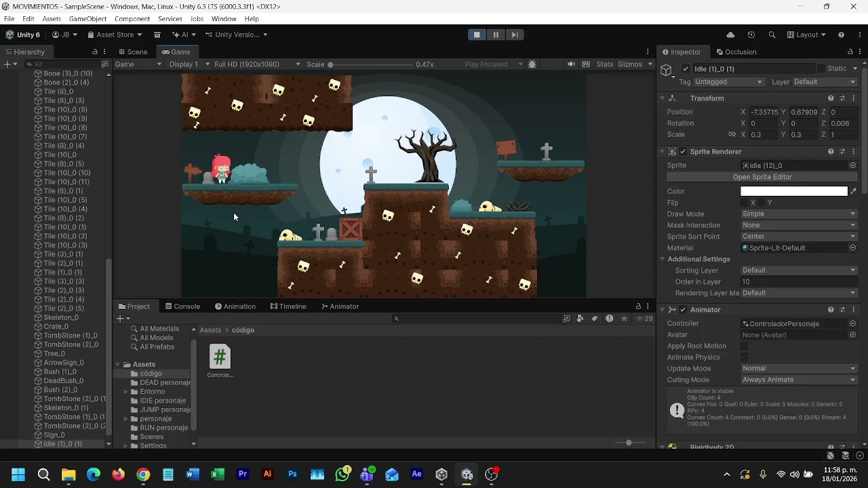
Task: Select Animator Controller object picker
Action: pos(852,323)
